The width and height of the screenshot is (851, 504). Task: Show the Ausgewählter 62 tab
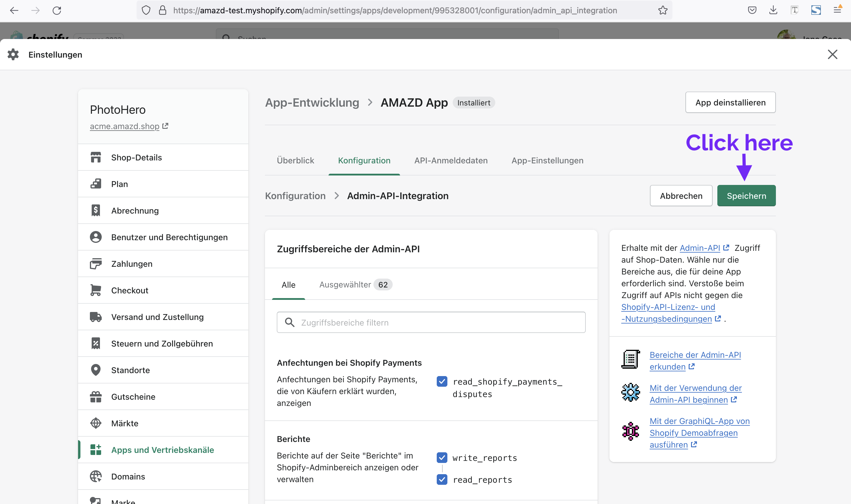pos(355,284)
